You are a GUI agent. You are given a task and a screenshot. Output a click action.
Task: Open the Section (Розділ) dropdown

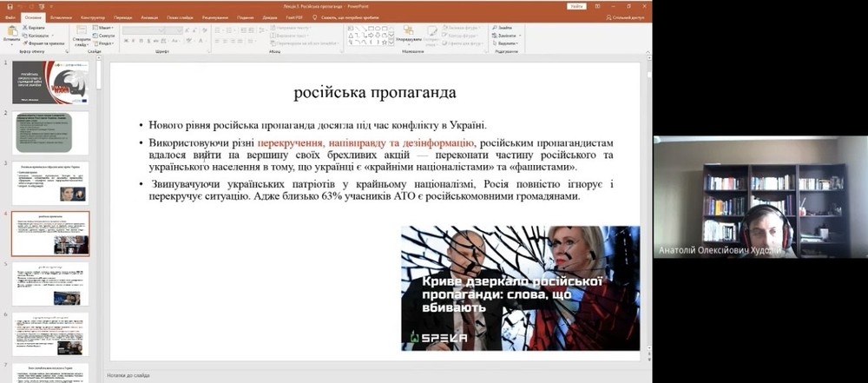coord(103,43)
